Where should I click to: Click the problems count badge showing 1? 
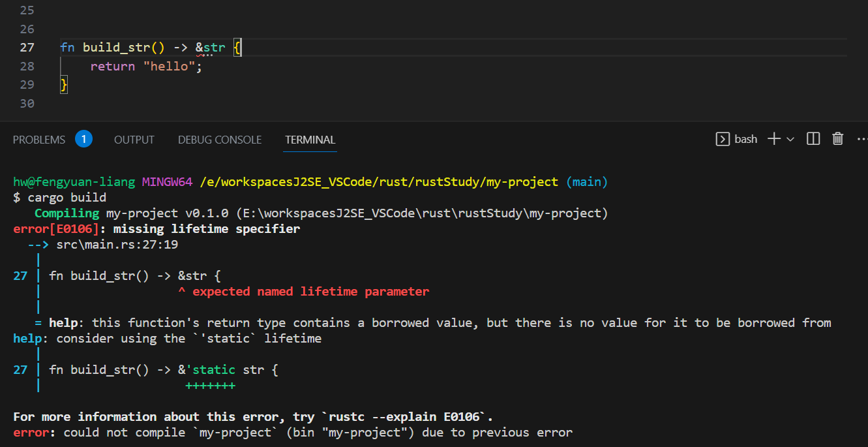(83, 139)
